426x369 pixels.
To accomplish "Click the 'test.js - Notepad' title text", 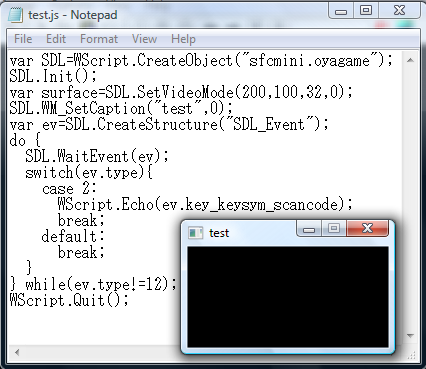I will [72, 15].
